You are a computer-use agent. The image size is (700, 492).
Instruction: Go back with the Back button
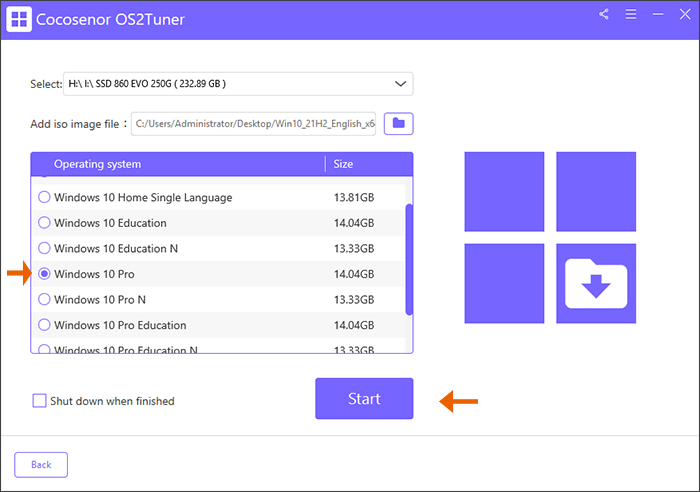(x=41, y=465)
